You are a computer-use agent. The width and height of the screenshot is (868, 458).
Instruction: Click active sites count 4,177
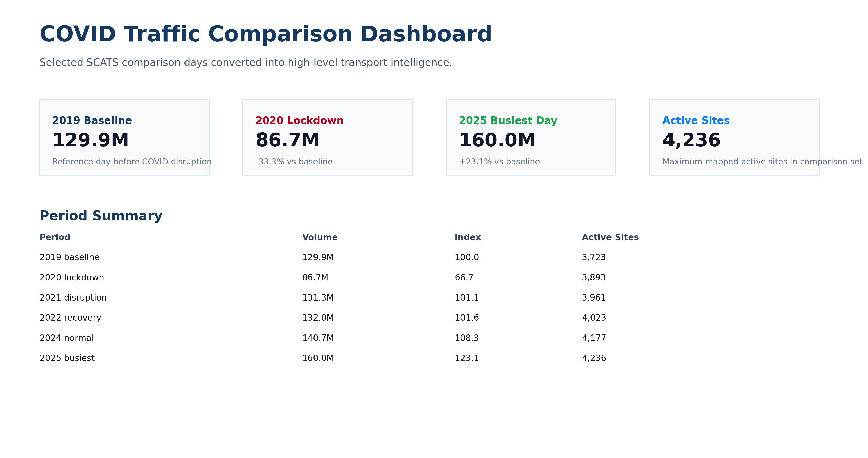[594, 338]
